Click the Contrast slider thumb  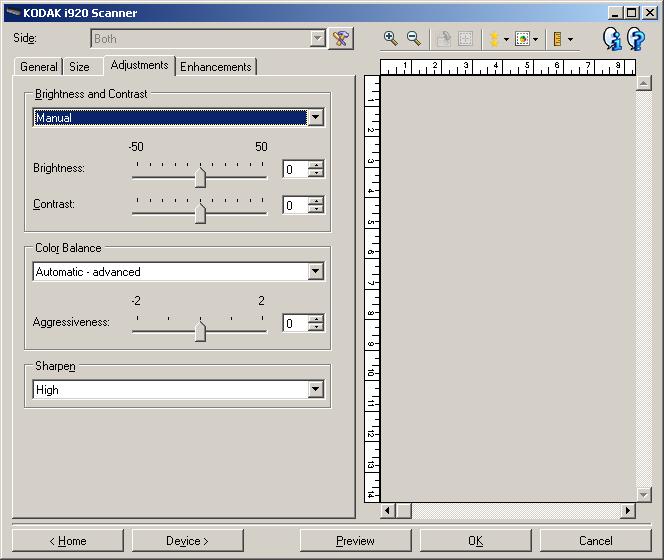(x=200, y=213)
